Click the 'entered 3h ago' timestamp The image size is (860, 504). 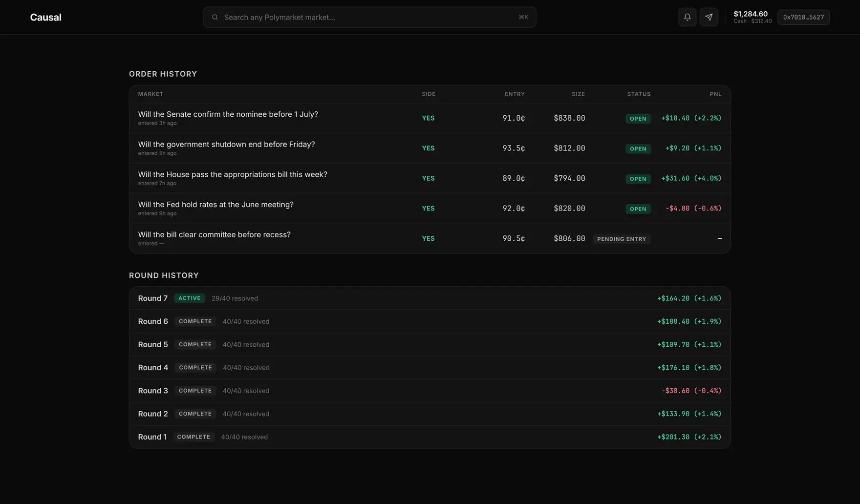click(x=157, y=123)
